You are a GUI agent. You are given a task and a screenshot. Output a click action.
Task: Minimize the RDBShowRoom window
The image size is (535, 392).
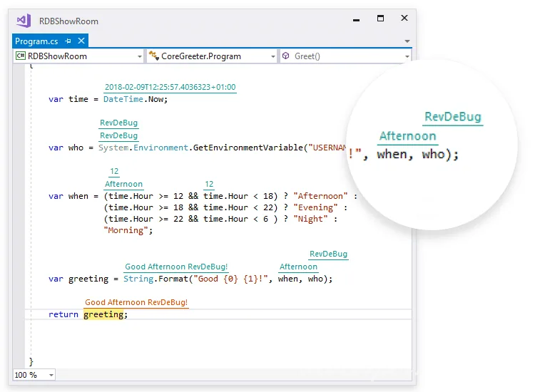tap(356, 20)
